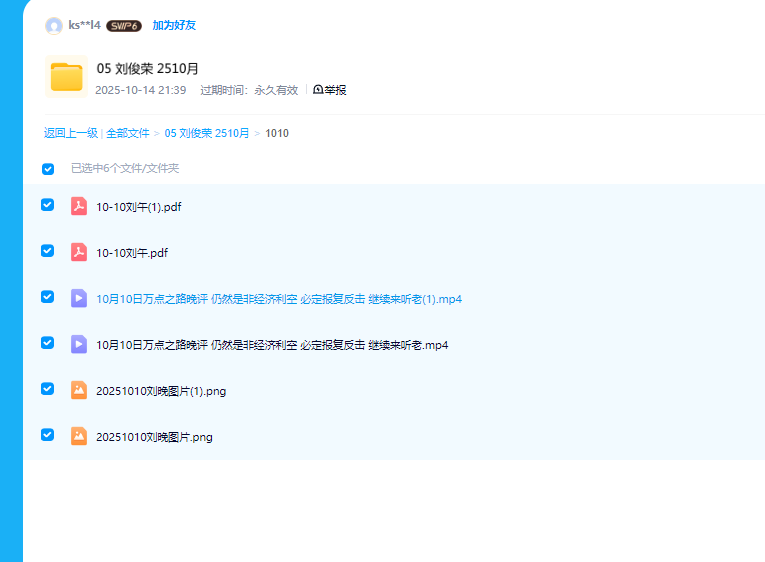Go back with 返回上一级
This screenshot has height=562, width=765.
[71, 133]
